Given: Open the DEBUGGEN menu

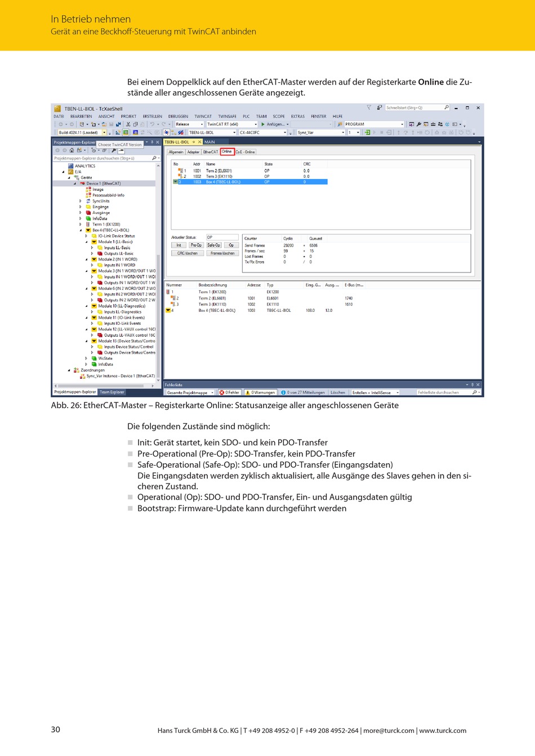Looking at the screenshot, I should click(179, 117).
